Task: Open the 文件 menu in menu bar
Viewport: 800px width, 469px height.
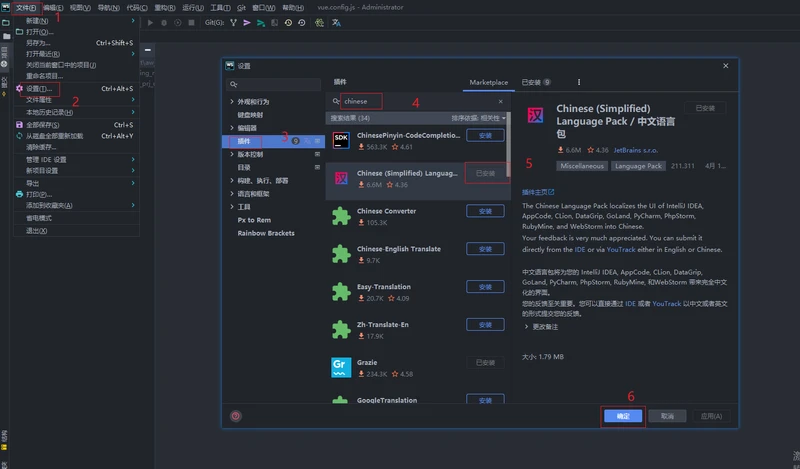Action: (26, 8)
